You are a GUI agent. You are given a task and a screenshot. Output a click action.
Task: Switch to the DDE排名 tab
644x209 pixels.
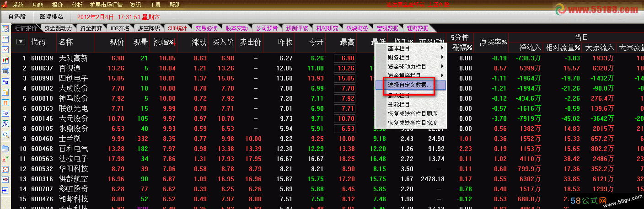120,28
